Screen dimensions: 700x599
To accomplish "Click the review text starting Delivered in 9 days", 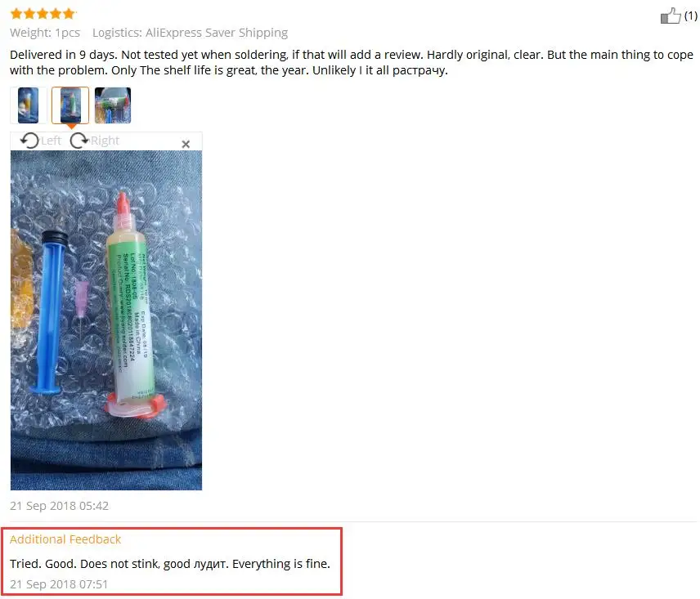I will click(x=352, y=62).
